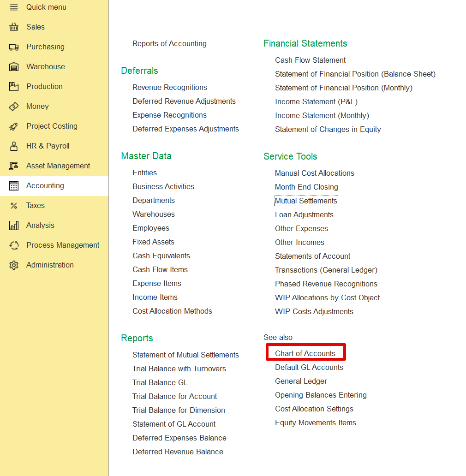The image size is (466, 476).
Task: Open Income Statement (Monthly)
Action: point(322,116)
